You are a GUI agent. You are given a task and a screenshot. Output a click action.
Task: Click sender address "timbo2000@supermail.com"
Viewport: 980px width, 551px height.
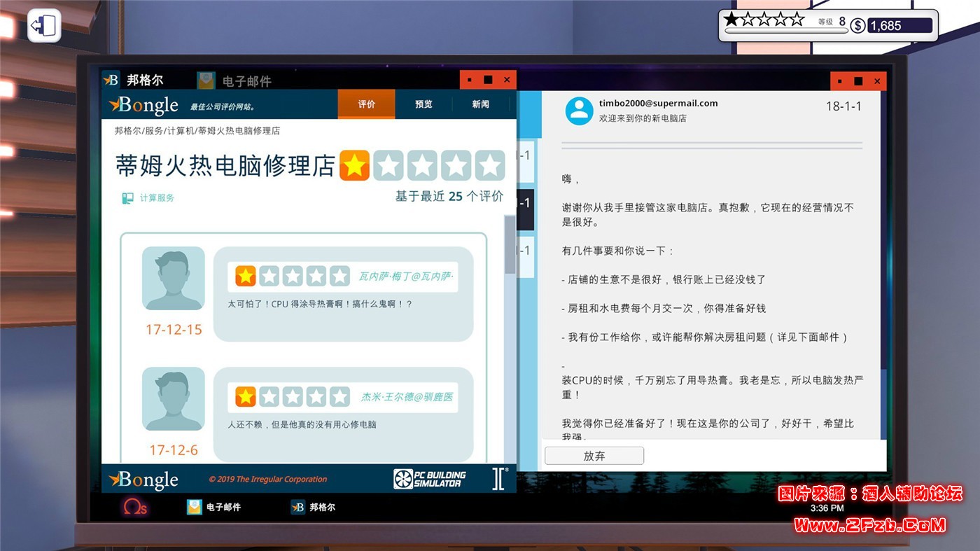658,103
